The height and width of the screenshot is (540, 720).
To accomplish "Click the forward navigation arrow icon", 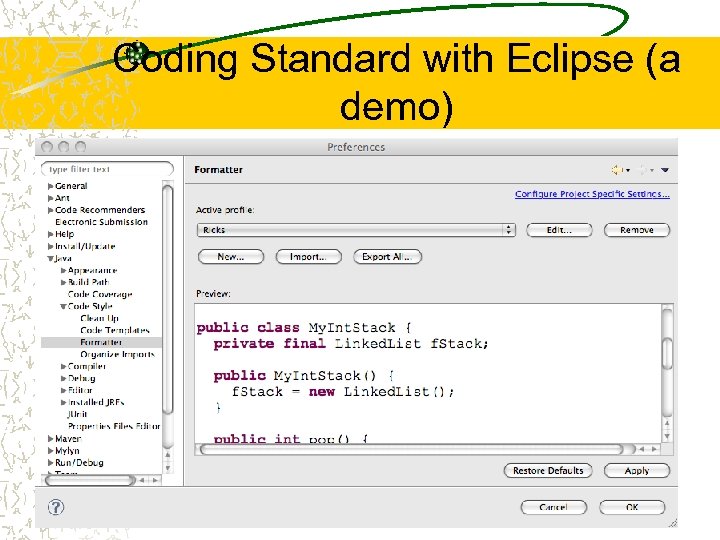I will (643, 170).
